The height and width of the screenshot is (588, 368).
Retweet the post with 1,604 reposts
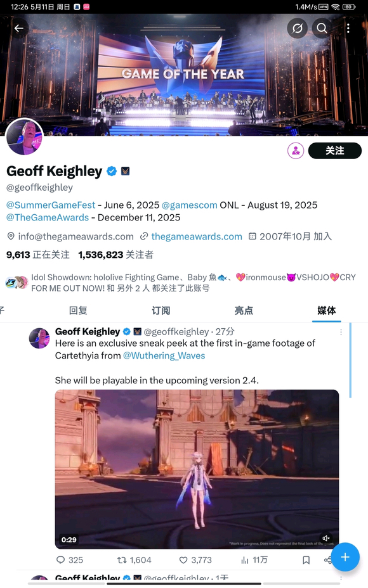(x=122, y=560)
